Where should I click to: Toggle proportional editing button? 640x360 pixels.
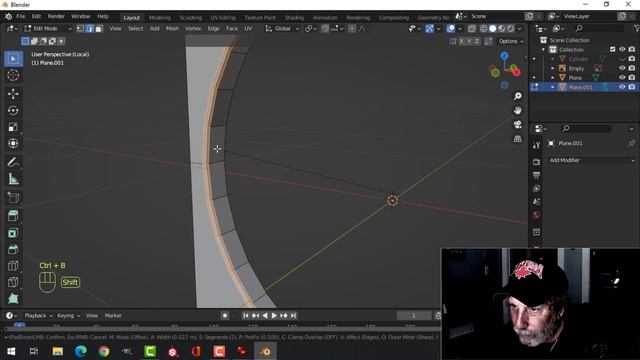[351, 29]
